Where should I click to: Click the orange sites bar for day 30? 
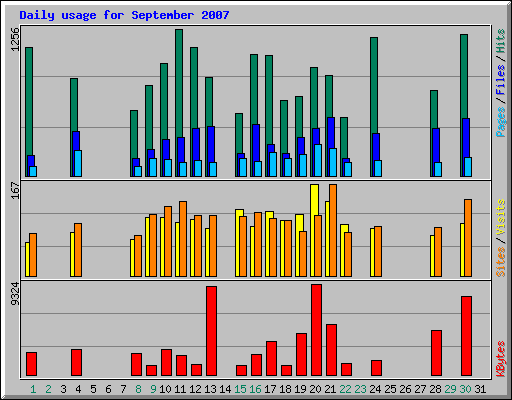[x=468, y=238]
